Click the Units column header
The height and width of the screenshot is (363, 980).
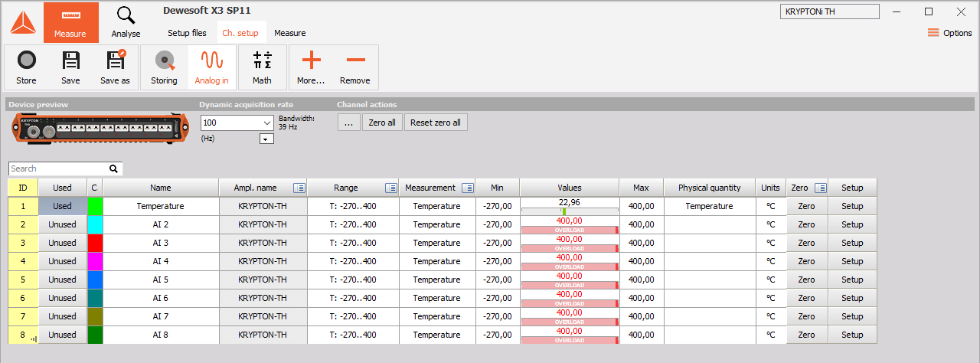[771, 188]
